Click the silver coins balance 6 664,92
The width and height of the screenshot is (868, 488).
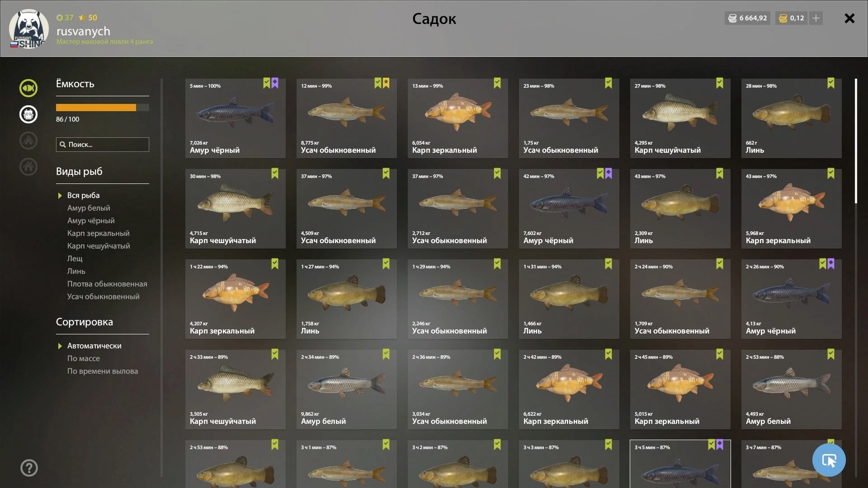(x=747, y=18)
